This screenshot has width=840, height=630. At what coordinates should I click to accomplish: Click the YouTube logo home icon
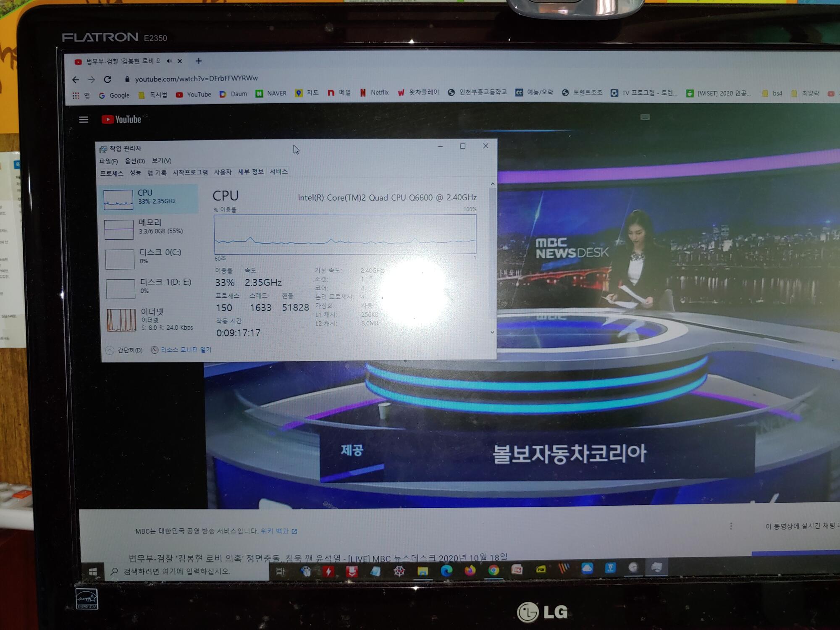[121, 120]
